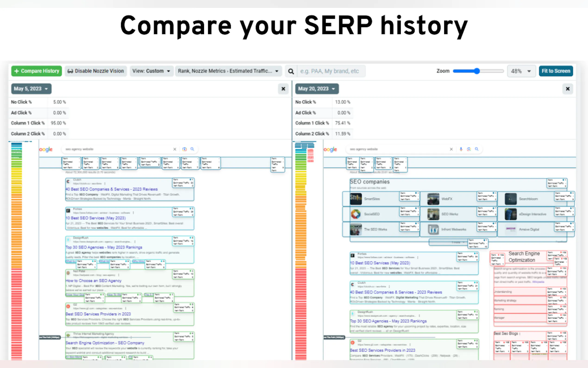Click the Zoom slider handle
The height and width of the screenshot is (368, 588).
point(477,71)
